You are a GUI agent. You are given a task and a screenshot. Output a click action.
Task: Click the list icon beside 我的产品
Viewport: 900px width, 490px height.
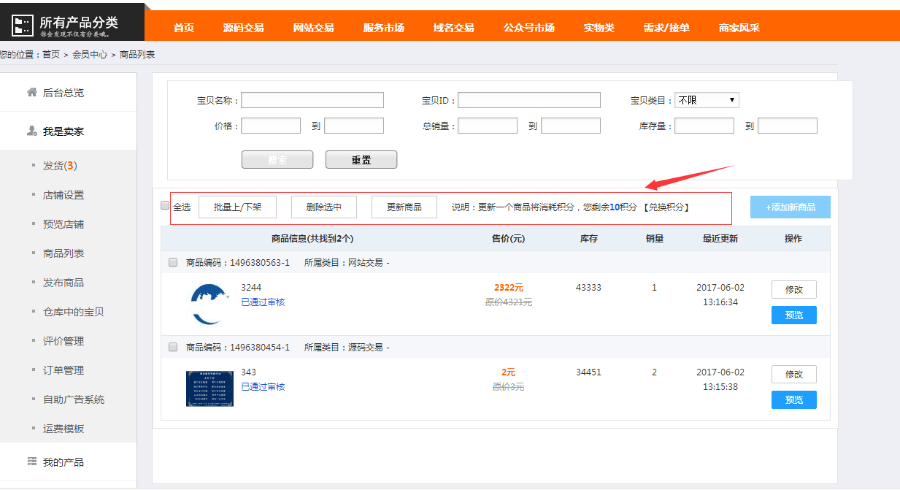(32, 461)
